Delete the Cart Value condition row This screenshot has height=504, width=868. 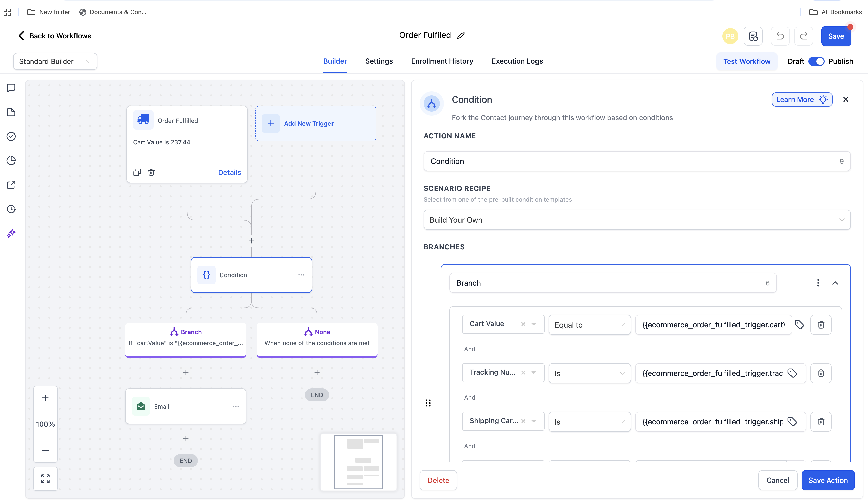pos(821,324)
